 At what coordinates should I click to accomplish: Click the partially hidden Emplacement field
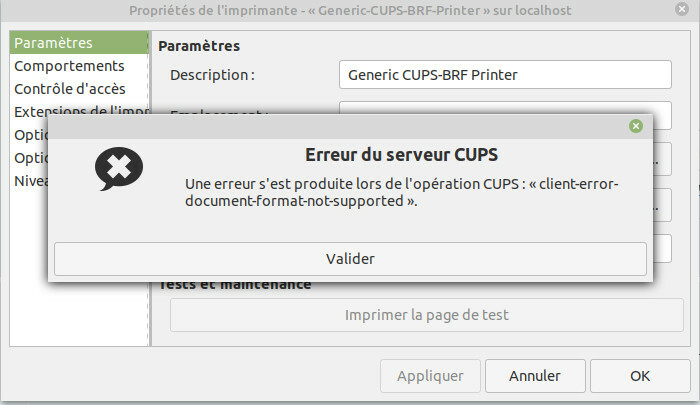(x=505, y=108)
